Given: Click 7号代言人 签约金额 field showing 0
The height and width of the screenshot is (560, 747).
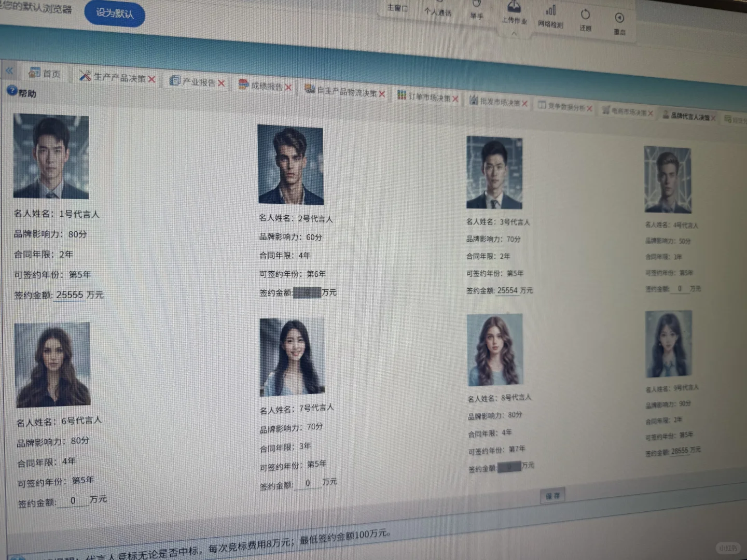Looking at the screenshot, I should [308, 483].
